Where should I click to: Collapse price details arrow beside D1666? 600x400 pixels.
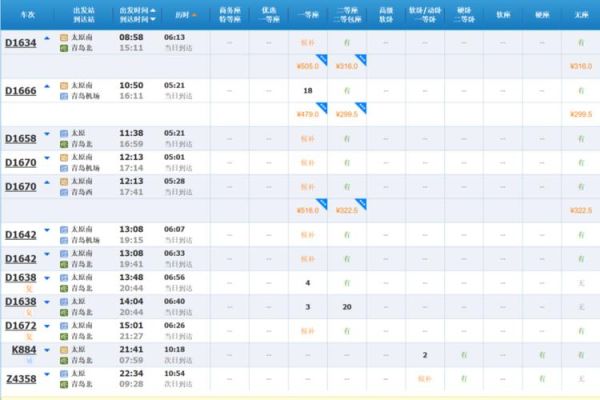pyautogui.click(x=47, y=87)
